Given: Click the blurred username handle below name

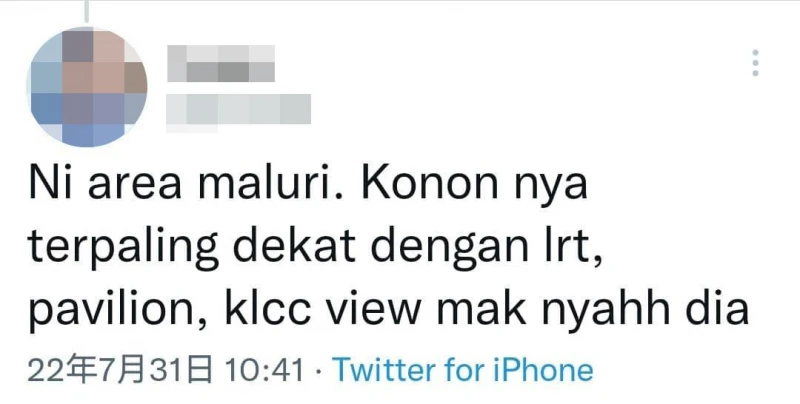Looking at the screenshot, I should [238, 109].
